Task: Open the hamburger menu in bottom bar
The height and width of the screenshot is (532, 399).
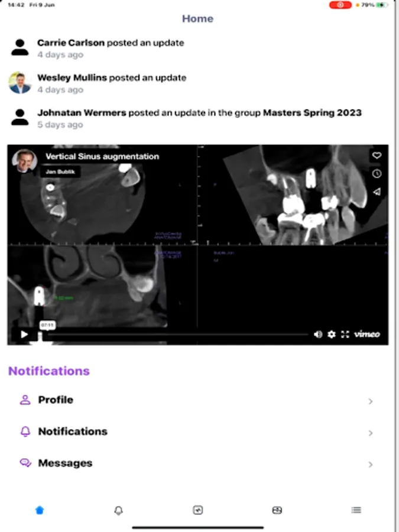Action: point(356,510)
